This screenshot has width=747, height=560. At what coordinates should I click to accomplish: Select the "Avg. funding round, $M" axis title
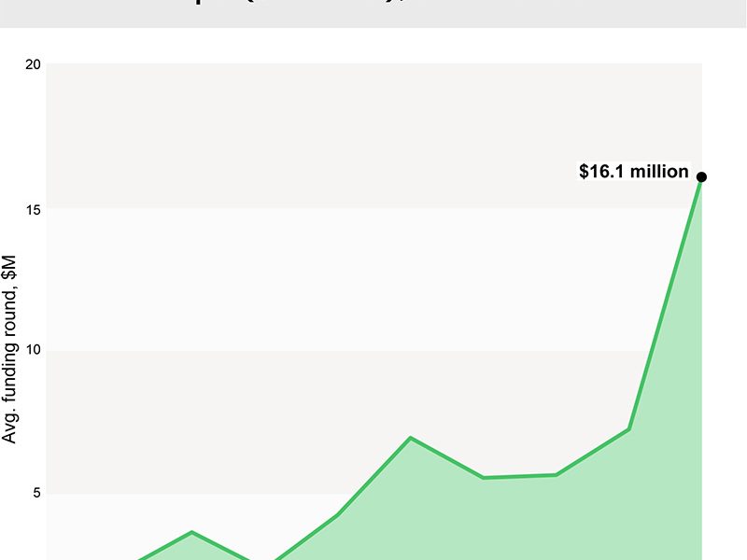click(x=9, y=349)
